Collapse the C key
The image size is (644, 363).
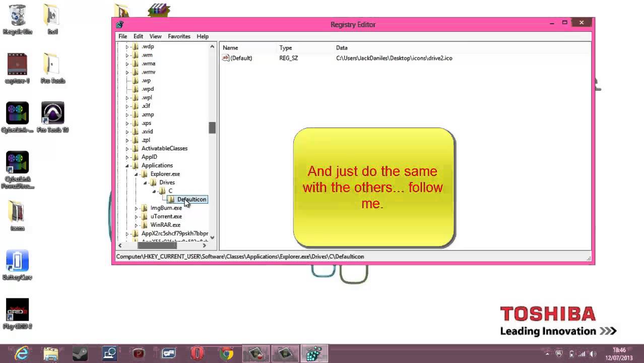pyautogui.click(x=154, y=192)
